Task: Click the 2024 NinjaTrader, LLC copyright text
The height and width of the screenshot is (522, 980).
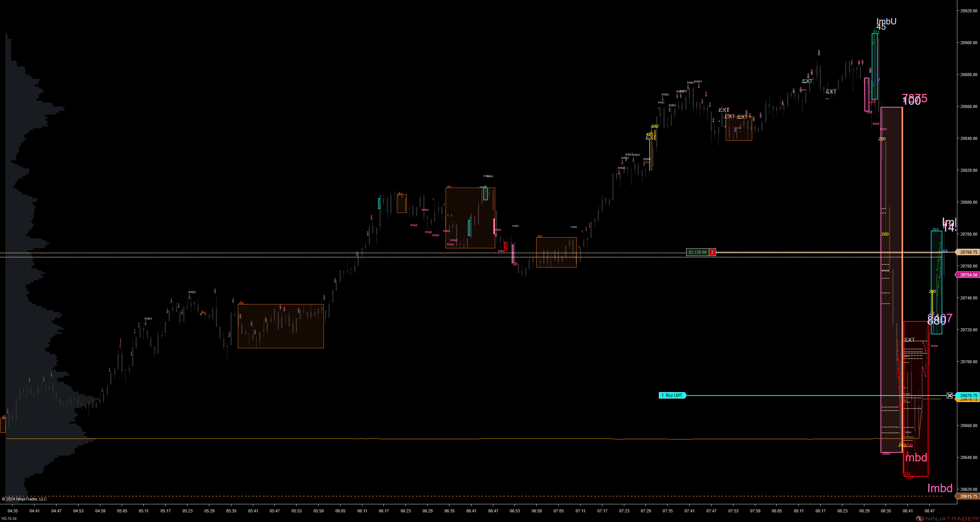Action: (x=24, y=499)
